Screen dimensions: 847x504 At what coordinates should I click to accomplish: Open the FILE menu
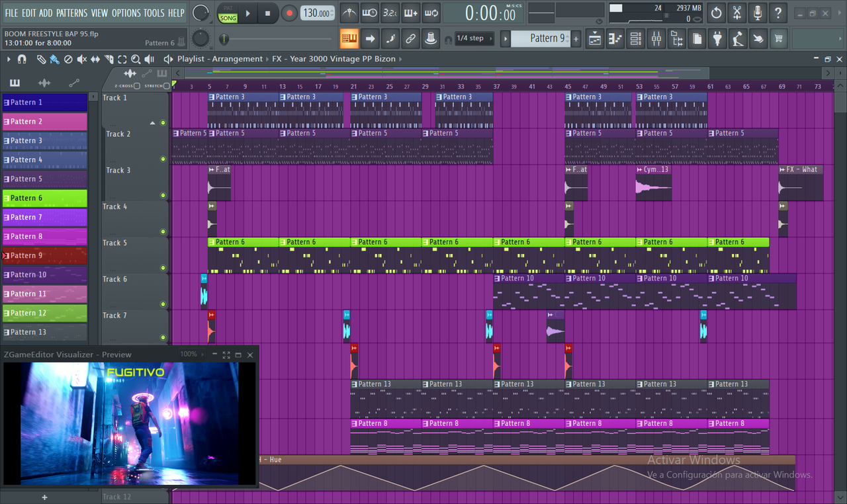click(x=11, y=13)
